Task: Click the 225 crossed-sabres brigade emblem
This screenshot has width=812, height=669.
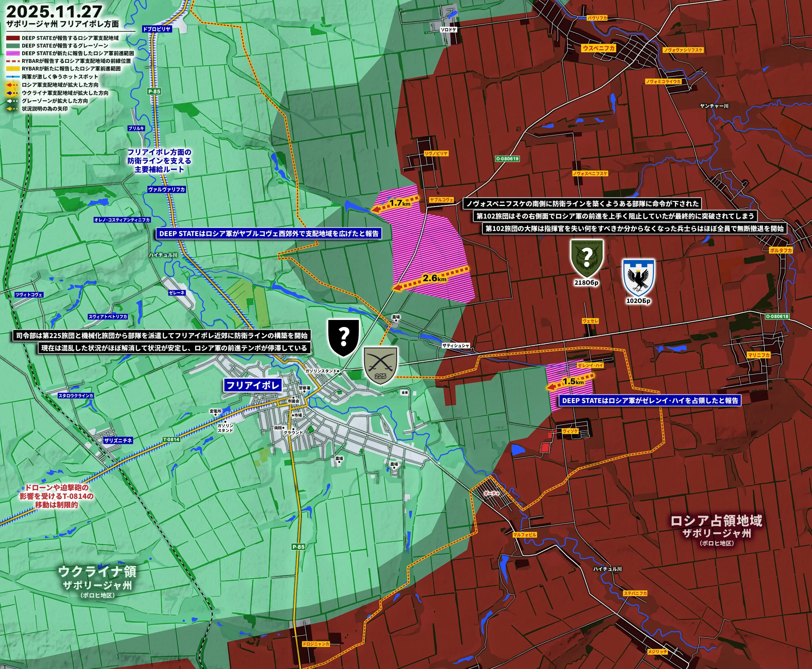Action: [x=380, y=365]
